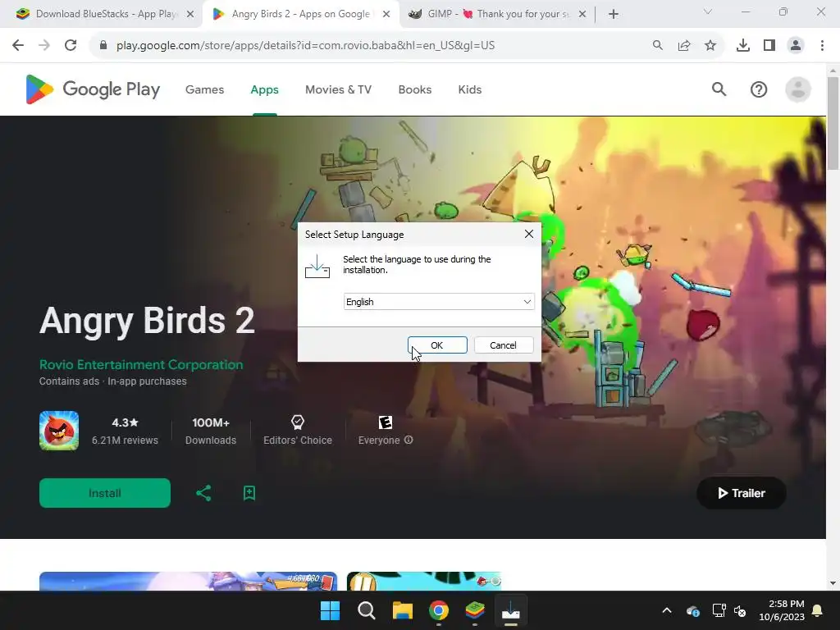Viewport: 840px width, 630px height.
Task: Open BlueStacks from the taskbar
Action: click(475, 610)
